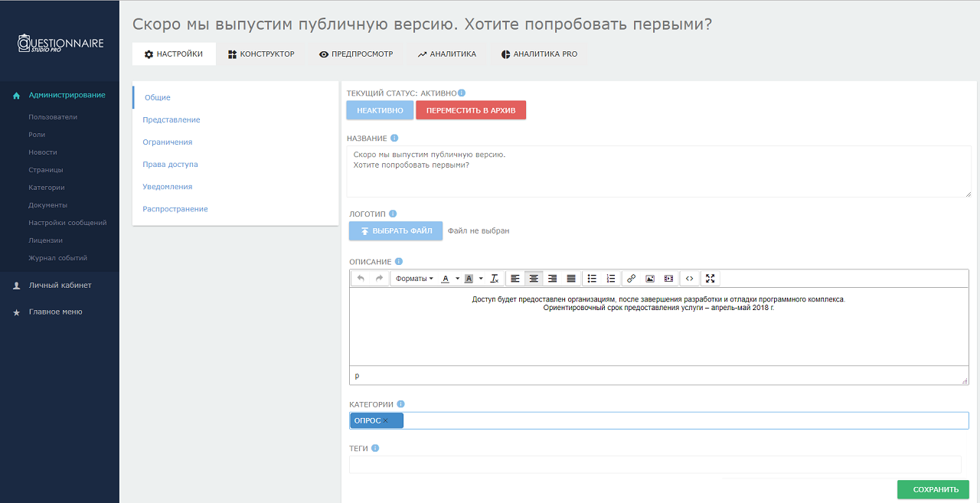Viewport: 980px width, 503px height.
Task: Click the Undo icon in the description editor
Action: 361,278
